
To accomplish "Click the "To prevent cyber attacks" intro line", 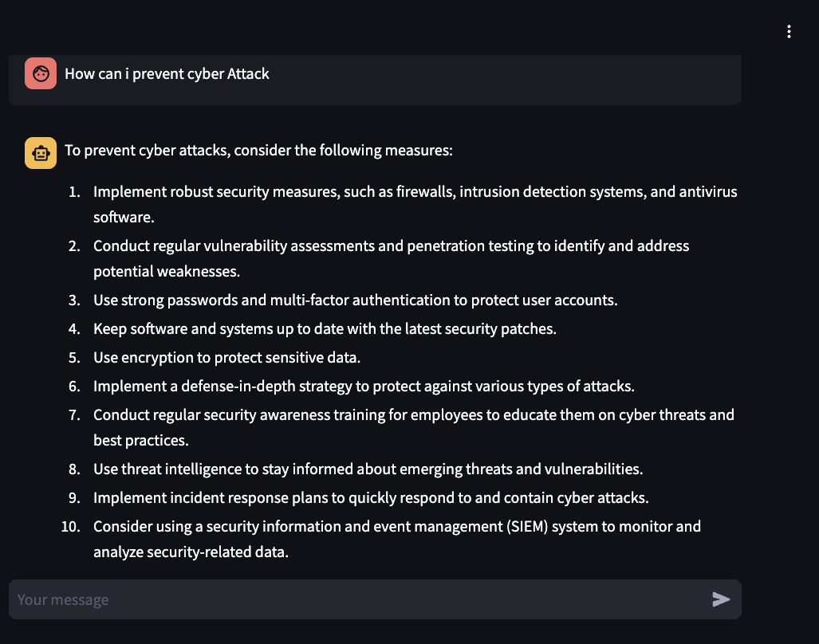I will (258, 150).
